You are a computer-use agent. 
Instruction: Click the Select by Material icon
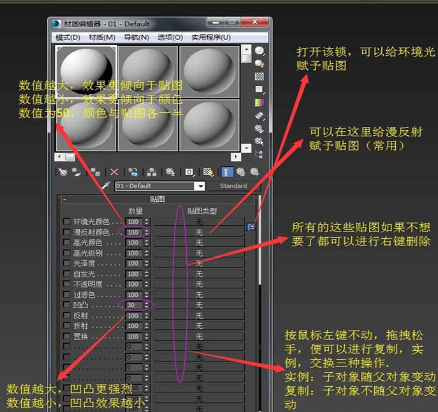point(259,141)
